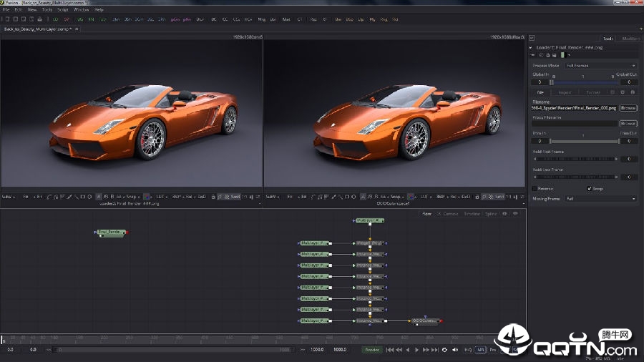Add a 3D Shape (3Sh) tool
The image size is (644, 362).
click(128, 19)
